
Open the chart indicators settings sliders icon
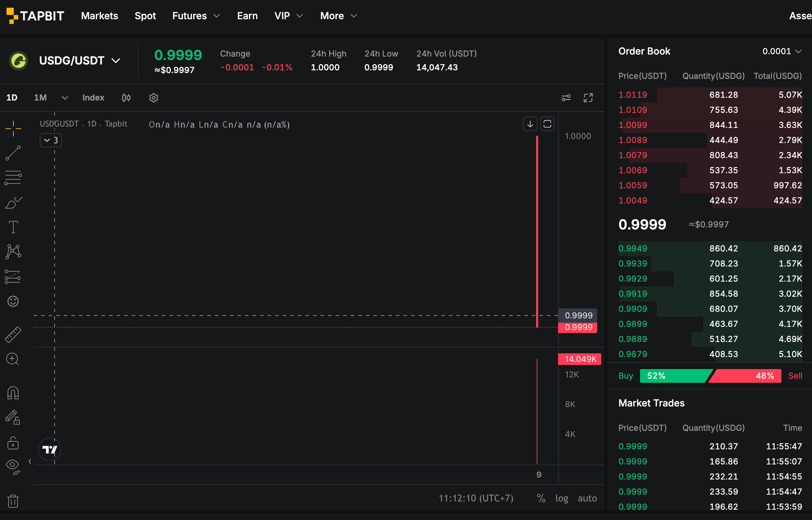click(566, 98)
